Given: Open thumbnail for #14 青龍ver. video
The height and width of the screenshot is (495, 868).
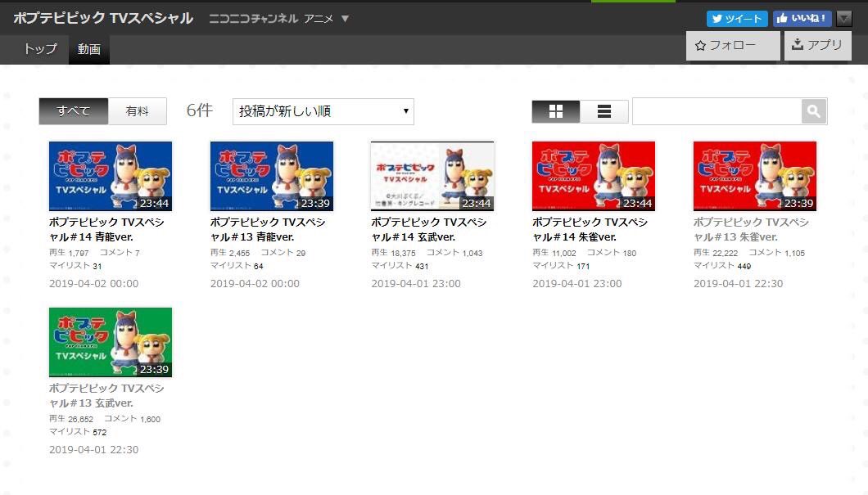Looking at the screenshot, I should 111,176.
